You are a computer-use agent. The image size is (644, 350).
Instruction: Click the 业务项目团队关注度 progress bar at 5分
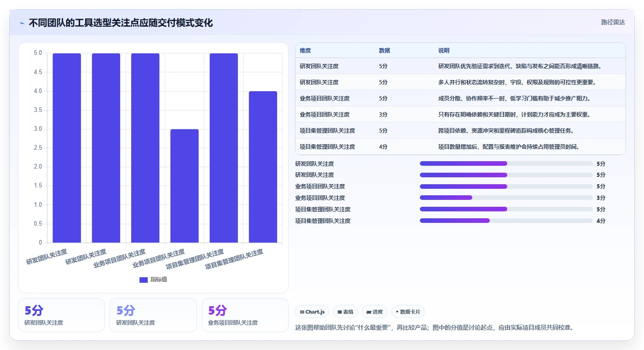tap(506, 187)
